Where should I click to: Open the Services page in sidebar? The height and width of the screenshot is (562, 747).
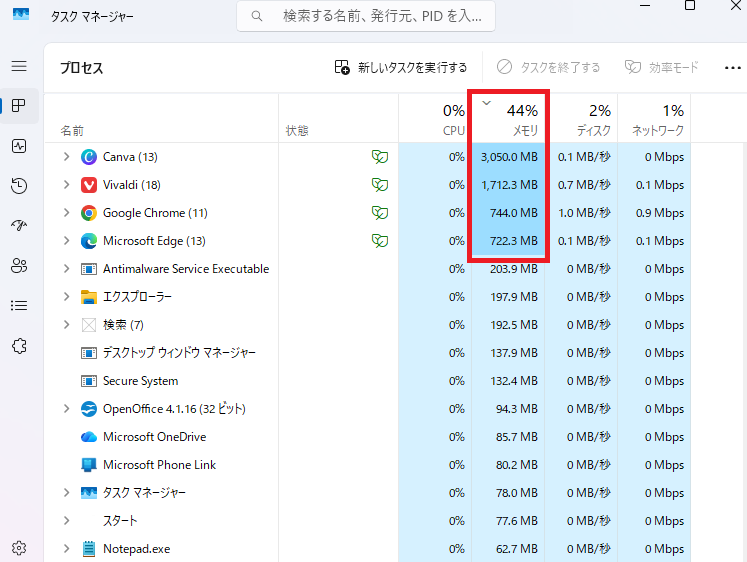[x=19, y=345]
